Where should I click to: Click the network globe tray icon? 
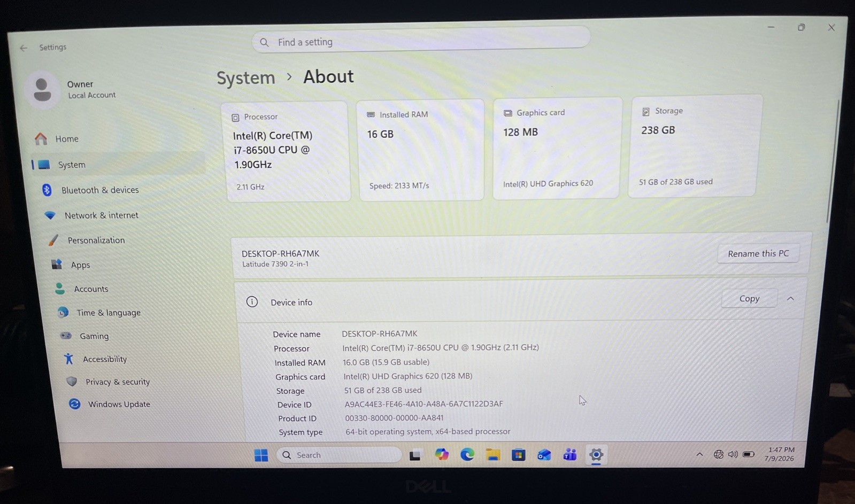(x=719, y=454)
